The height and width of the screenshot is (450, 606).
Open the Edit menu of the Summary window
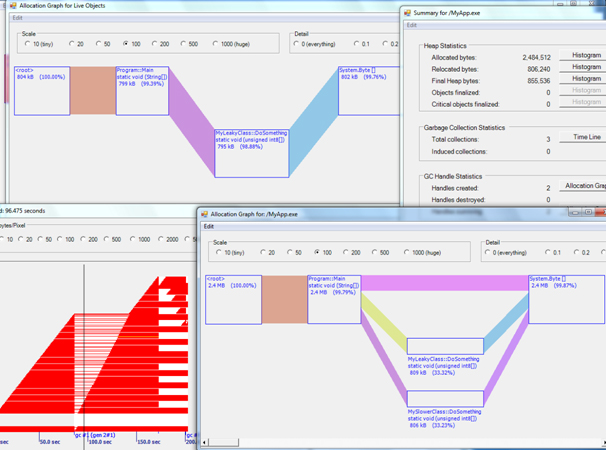click(411, 25)
